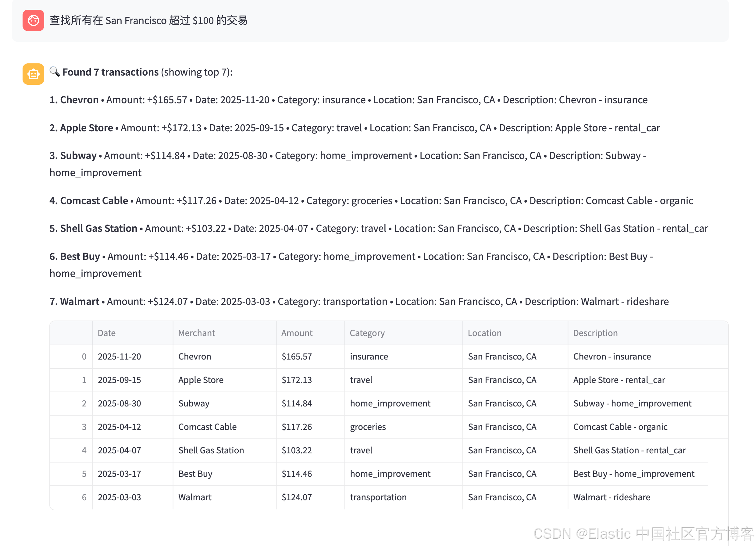756x546 pixels.
Task: Click row index 0 in the table
Action: click(x=71, y=357)
